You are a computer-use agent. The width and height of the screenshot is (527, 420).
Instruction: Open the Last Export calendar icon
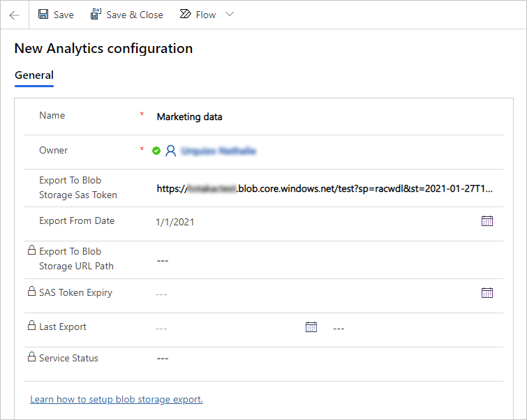point(311,327)
